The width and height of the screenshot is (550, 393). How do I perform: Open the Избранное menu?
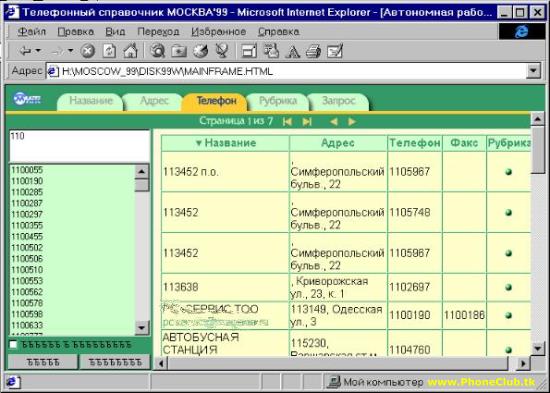219,32
